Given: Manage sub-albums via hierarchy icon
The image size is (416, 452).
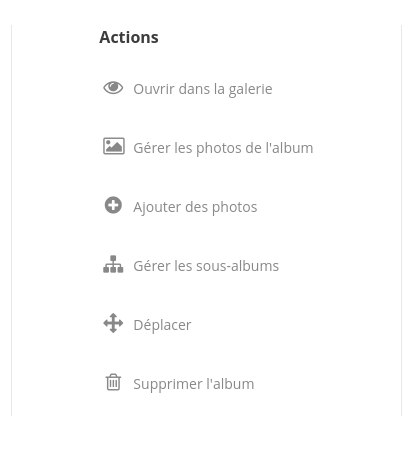Looking at the screenshot, I should [x=113, y=264].
